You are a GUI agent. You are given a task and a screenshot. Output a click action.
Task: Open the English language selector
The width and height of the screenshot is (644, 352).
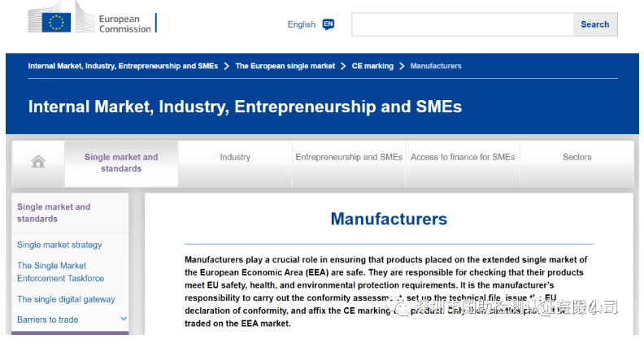click(x=301, y=24)
